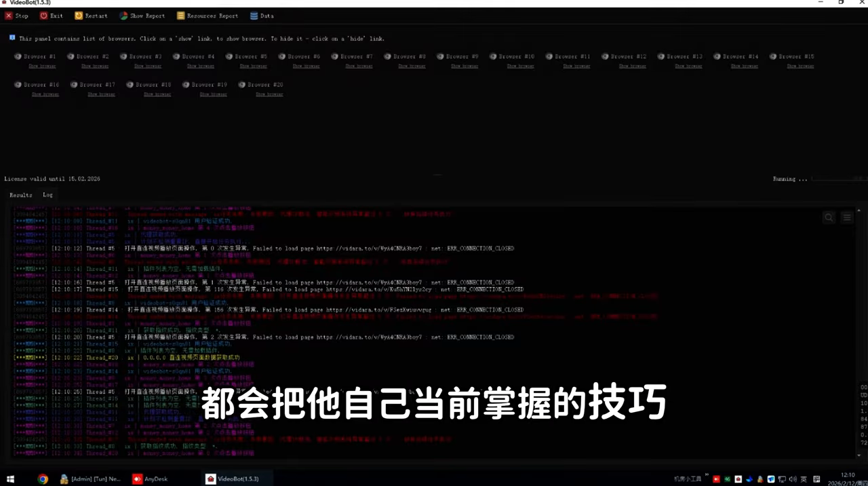This screenshot has width=868, height=486.
Task: Click the blue info panel icon
Action: point(12,38)
